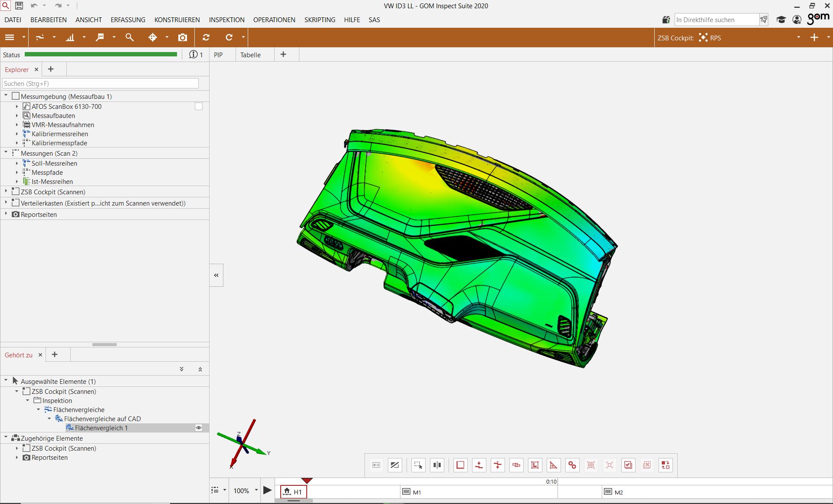Click the two-circles icon in bottom toolbar

pos(572,465)
